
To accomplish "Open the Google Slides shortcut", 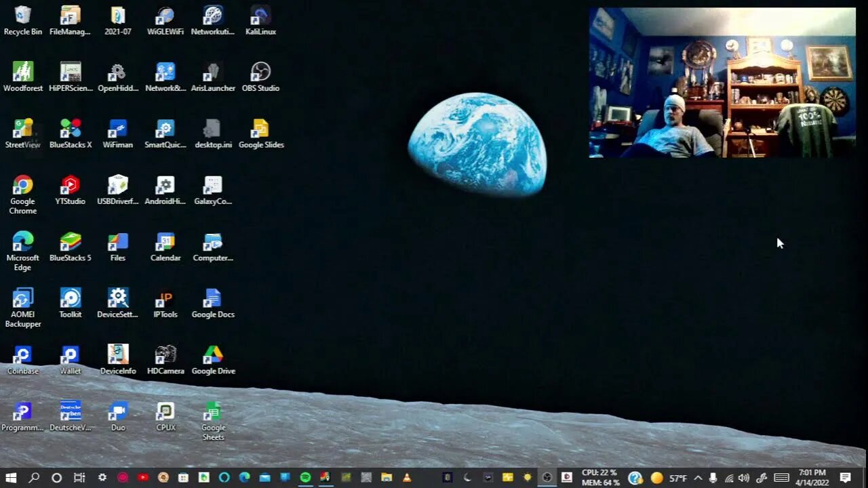I will tap(260, 134).
